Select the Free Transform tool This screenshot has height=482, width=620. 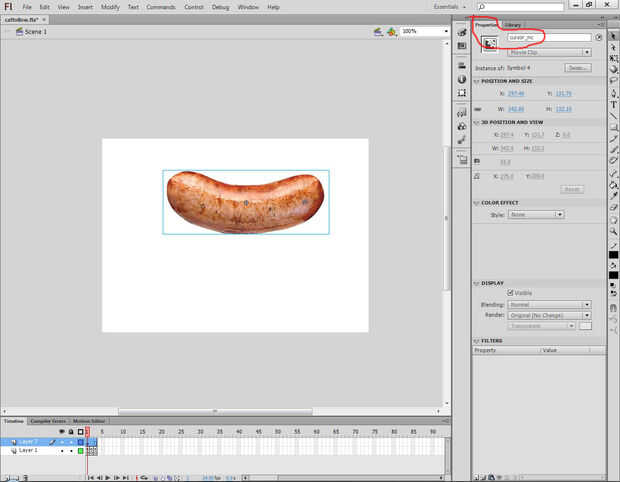(x=613, y=58)
